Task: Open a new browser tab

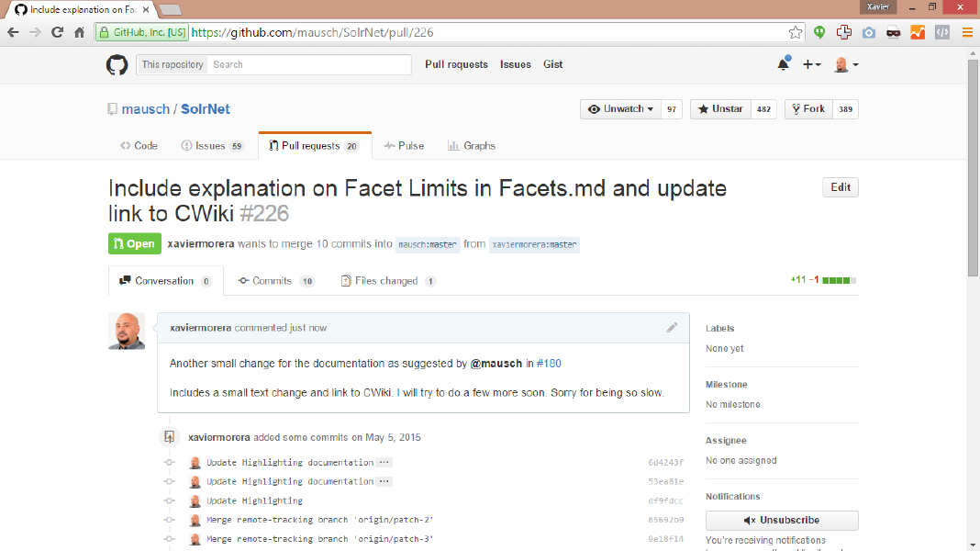Action: 170,9
